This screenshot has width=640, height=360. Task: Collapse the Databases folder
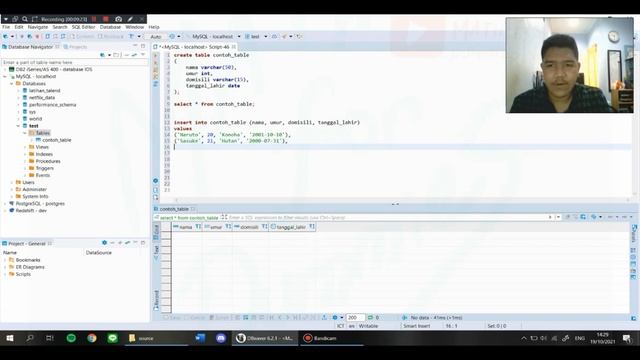[x=12, y=83]
